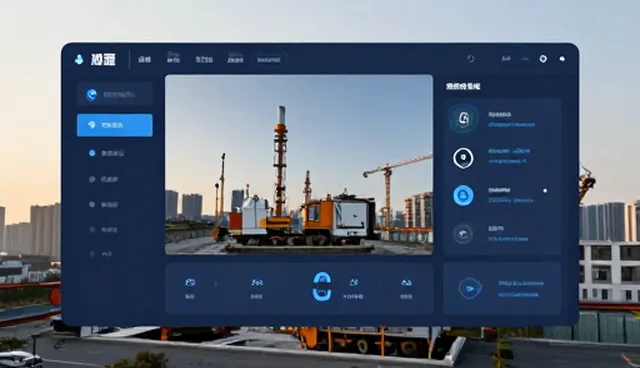This screenshot has height=368, width=640.
Task: Toggle the small white dot on right panel row
Action: 545,191
